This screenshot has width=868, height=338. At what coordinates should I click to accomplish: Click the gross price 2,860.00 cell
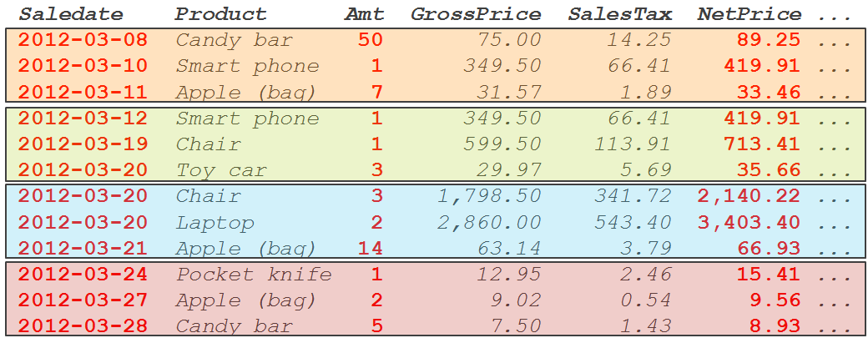[x=489, y=223]
